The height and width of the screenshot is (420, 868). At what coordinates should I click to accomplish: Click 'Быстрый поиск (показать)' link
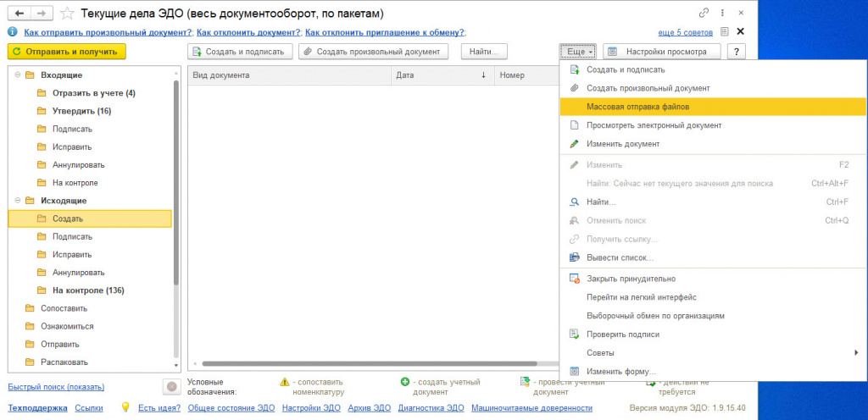pyautogui.click(x=56, y=387)
